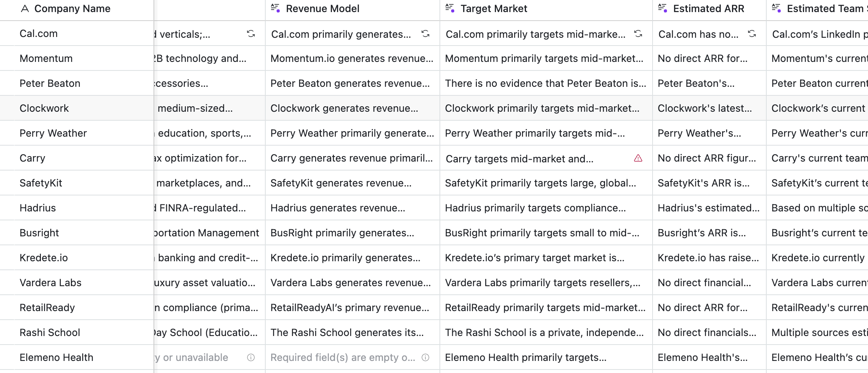
Task: Click refresh icon in Cal.com Estimated ARR cell
Action: point(752,34)
